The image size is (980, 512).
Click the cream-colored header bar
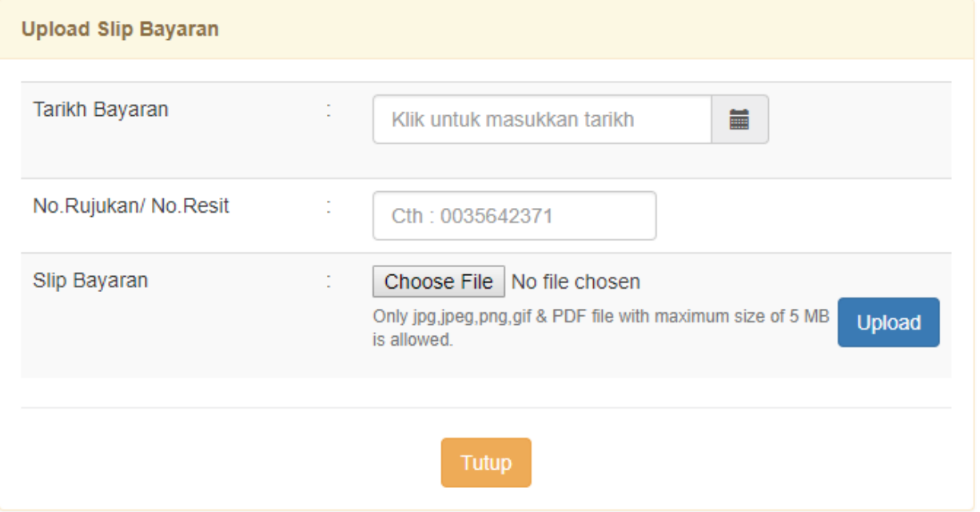point(490,30)
